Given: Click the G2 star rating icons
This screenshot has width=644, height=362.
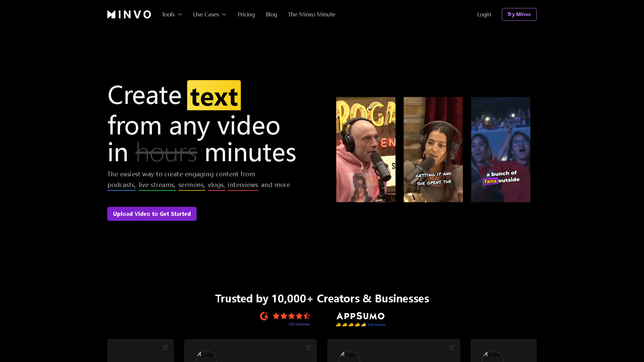Looking at the screenshot, I should click(x=291, y=316).
